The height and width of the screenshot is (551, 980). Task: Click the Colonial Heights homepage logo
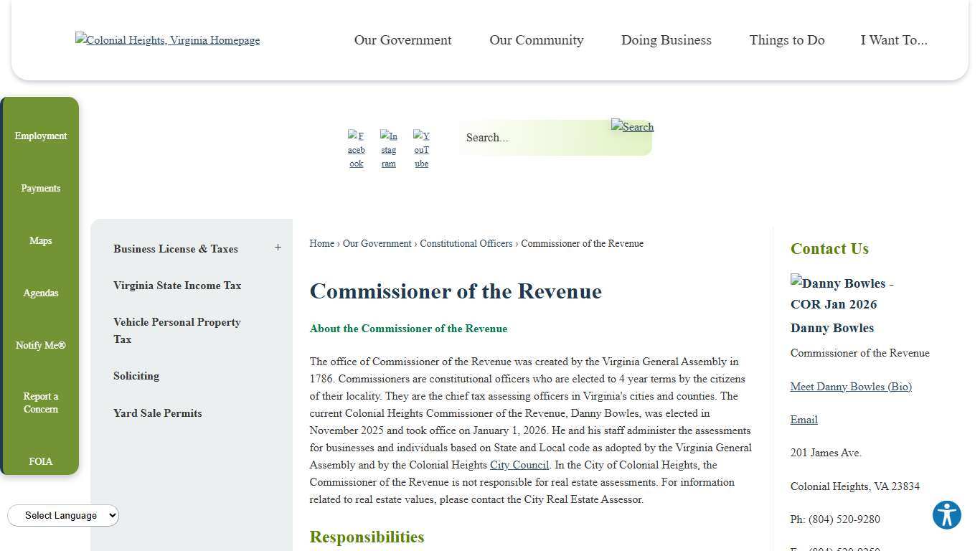(x=167, y=40)
